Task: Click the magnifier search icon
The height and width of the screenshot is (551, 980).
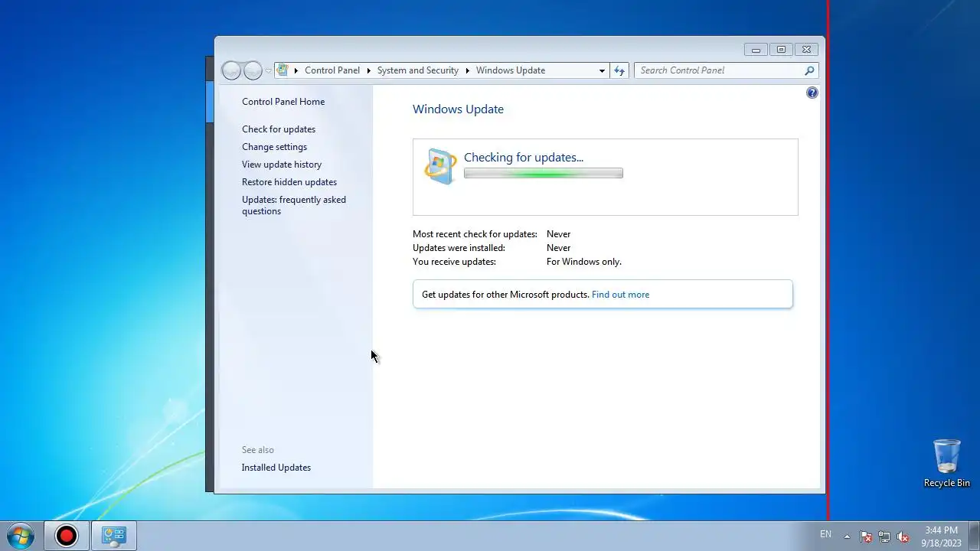Action: tap(809, 70)
